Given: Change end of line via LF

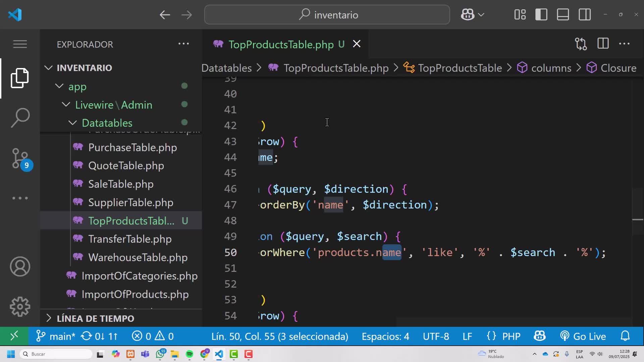Looking at the screenshot, I should click(467, 336).
